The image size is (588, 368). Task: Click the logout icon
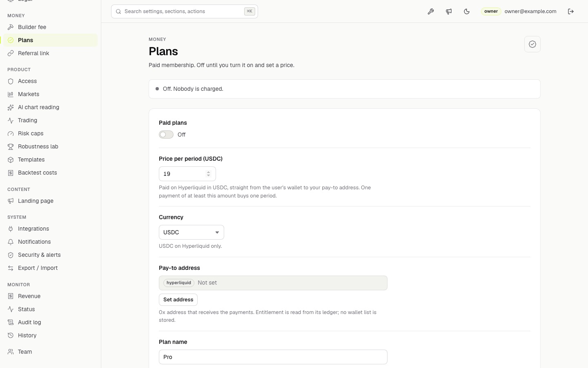click(571, 11)
